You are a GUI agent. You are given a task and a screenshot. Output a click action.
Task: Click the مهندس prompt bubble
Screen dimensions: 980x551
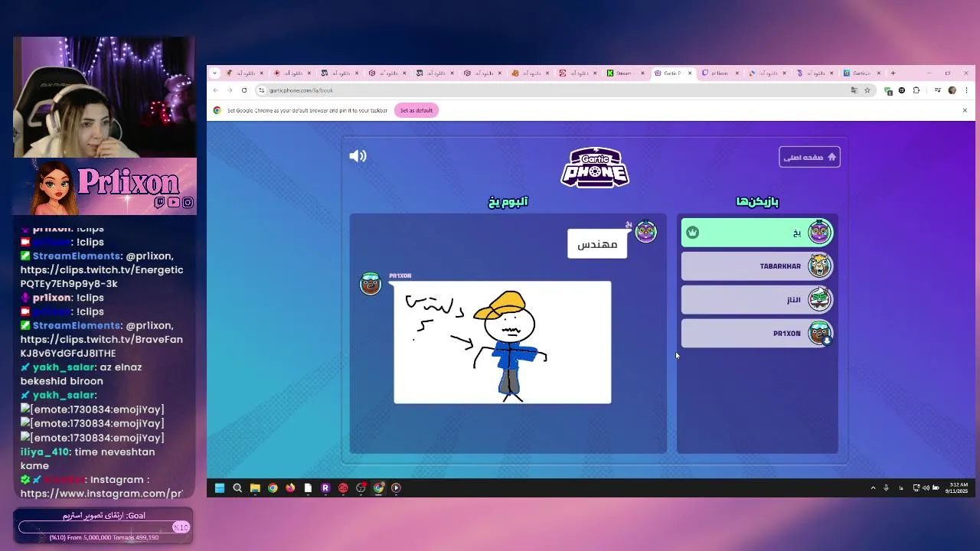coord(597,244)
